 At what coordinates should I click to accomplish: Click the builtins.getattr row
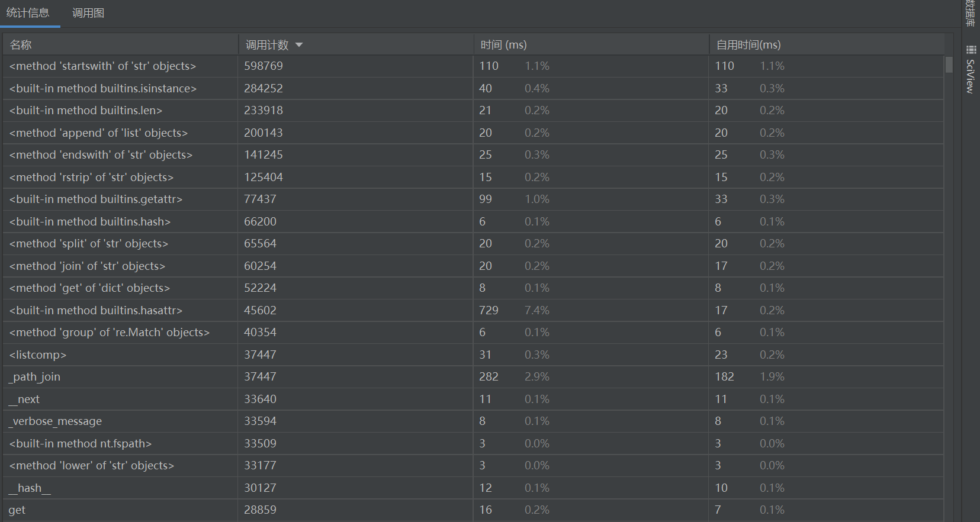pyautogui.click(x=95, y=199)
